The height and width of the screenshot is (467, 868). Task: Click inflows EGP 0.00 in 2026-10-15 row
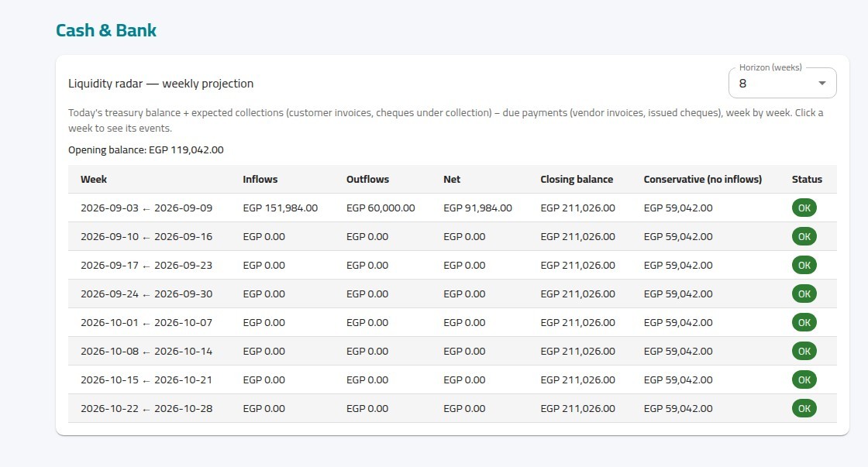click(263, 380)
